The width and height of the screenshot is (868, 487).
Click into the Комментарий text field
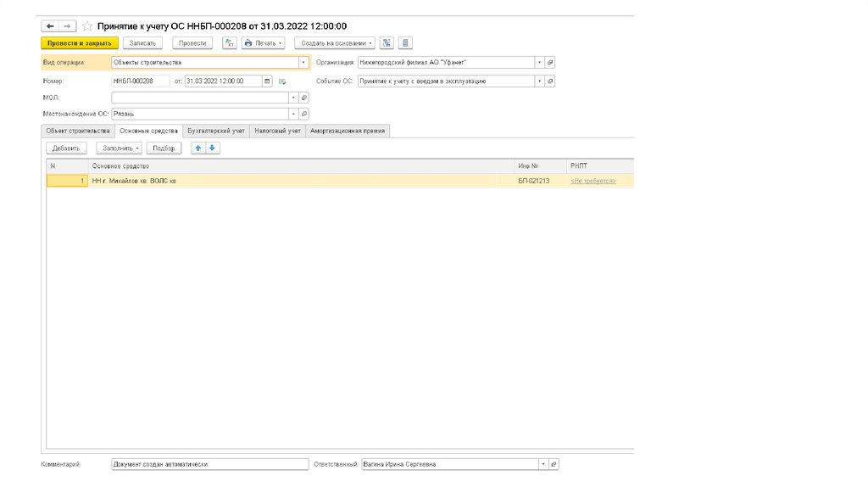(209, 465)
